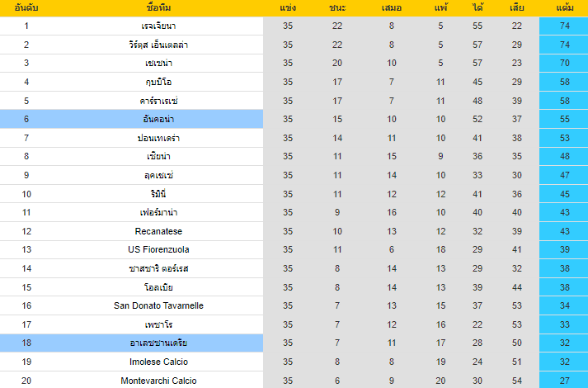Viewport: 588px width, 388px height.
Task: Click the ชนะ wins column header
Action: click(337, 8)
